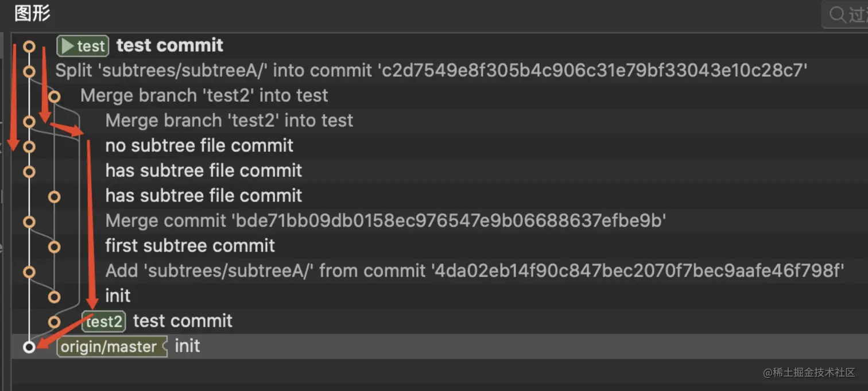This screenshot has height=391, width=868.
Task: Select the 'first subtree commit' entry
Action: coord(440,246)
